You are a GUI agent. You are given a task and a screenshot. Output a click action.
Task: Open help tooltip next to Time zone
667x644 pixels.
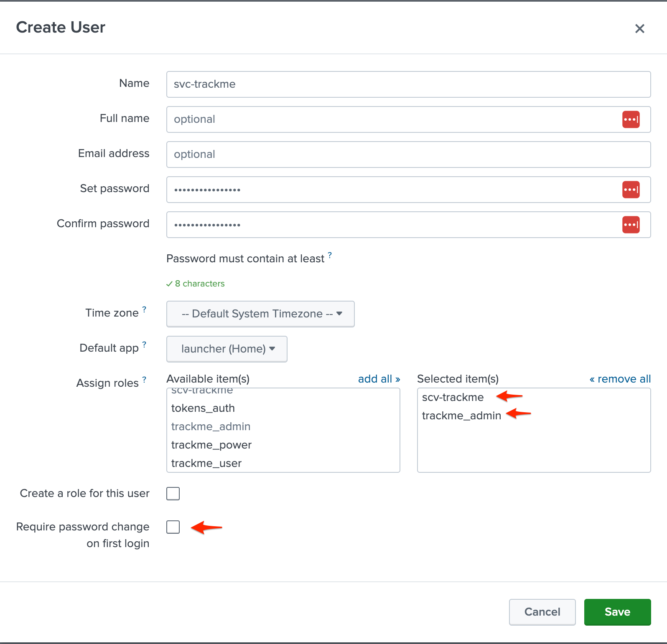pos(144,309)
